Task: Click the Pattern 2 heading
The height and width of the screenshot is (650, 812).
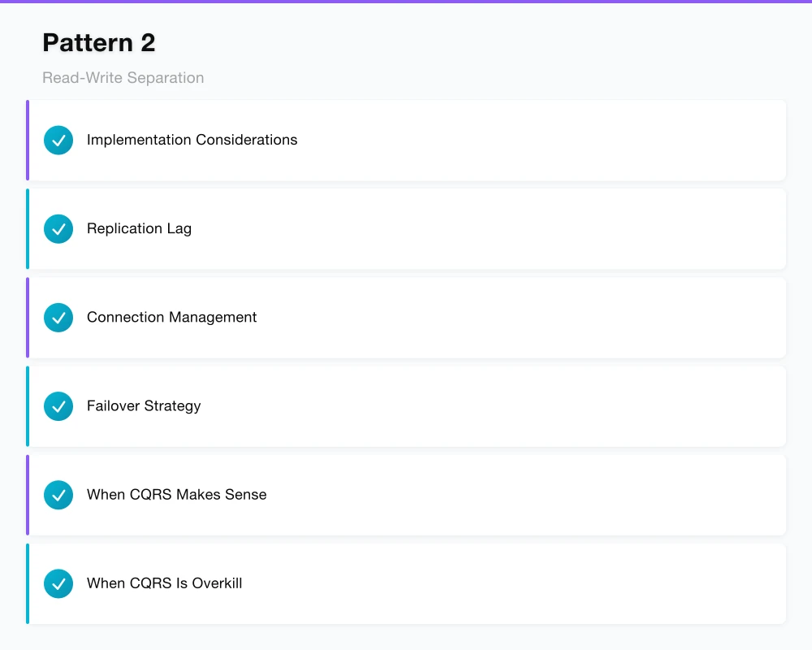Action: [x=98, y=42]
